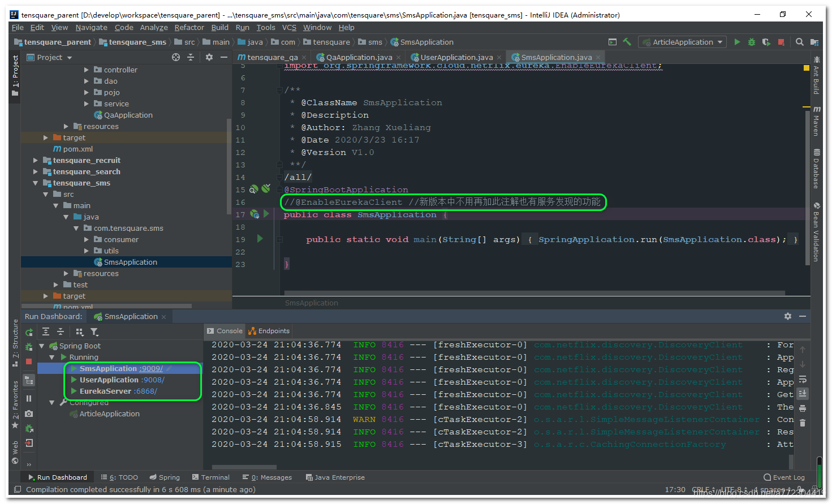Image resolution: width=832 pixels, height=504 pixels.
Task: Open the Event Log button
Action: click(x=784, y=477)
